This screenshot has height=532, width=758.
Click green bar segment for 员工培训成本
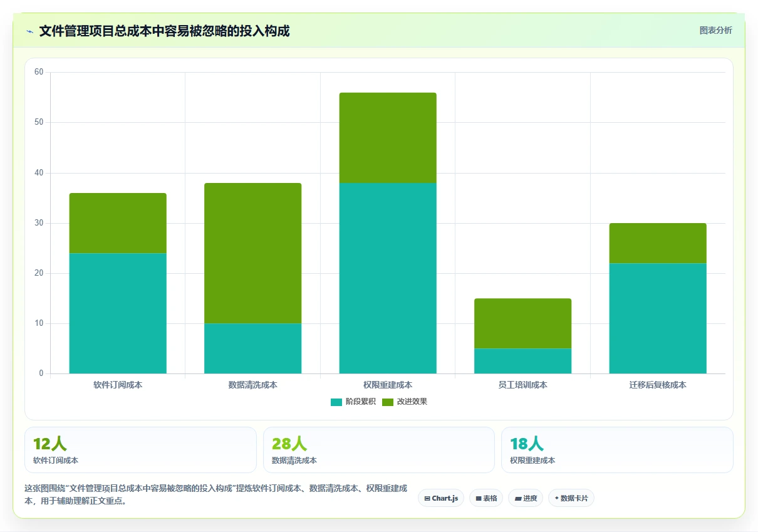[x=523, y=323]
